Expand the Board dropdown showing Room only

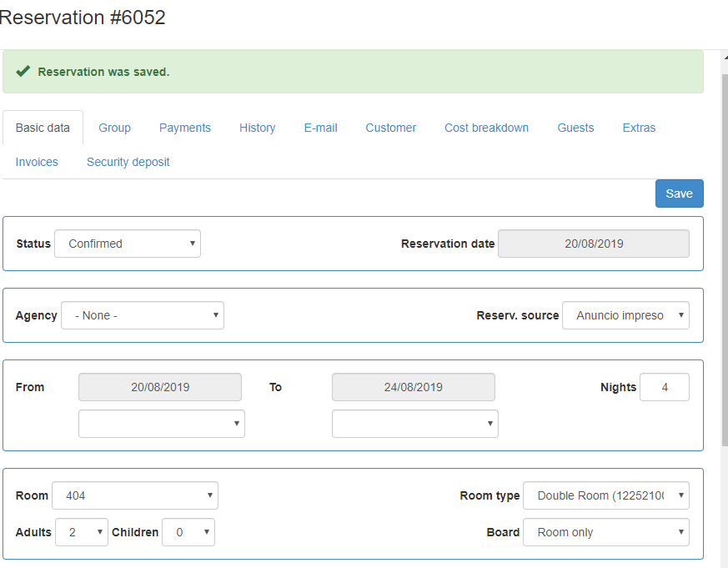(x=605, y=532)
